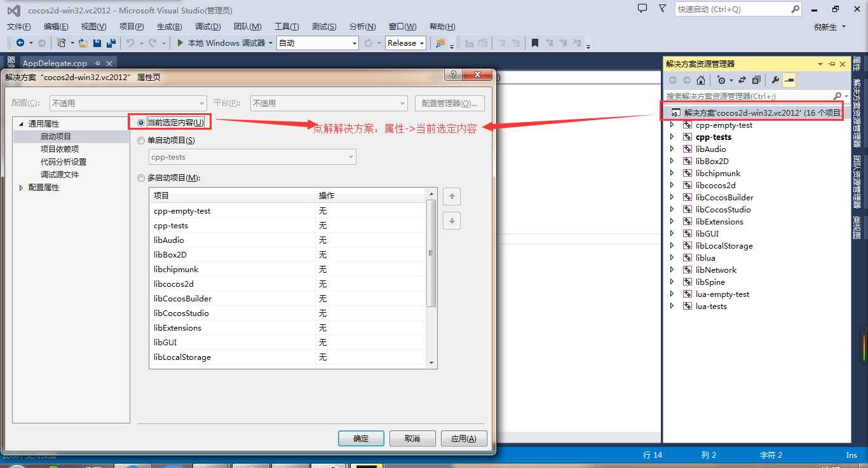Move selected project up with arrow button
Viewport: 868px width, 468px height.
(452, 196)
